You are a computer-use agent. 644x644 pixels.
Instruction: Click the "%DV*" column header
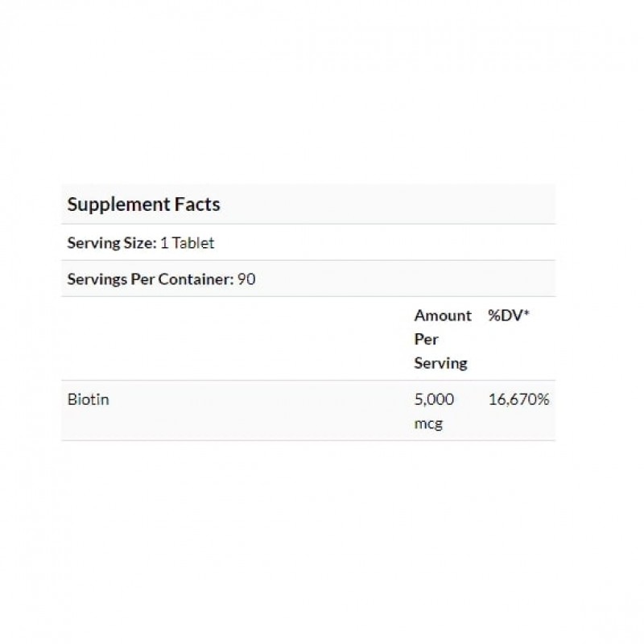click(509, 316)
